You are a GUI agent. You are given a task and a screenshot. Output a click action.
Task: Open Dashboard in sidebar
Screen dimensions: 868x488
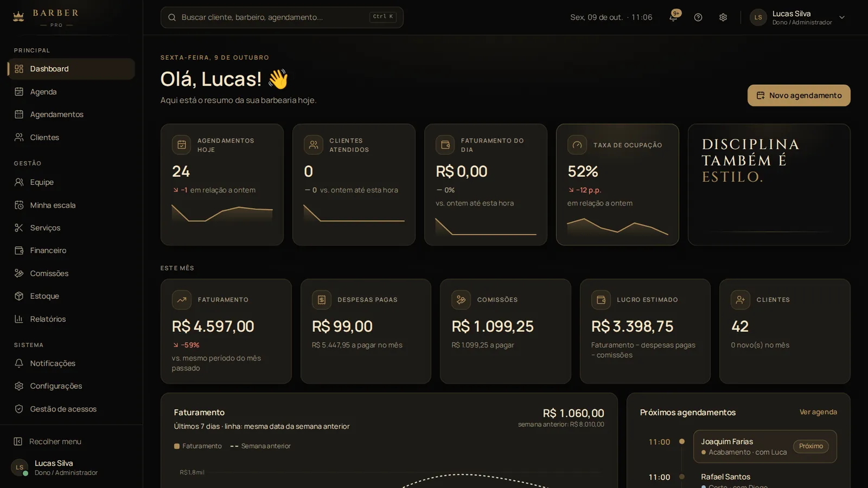click(71, 69)
